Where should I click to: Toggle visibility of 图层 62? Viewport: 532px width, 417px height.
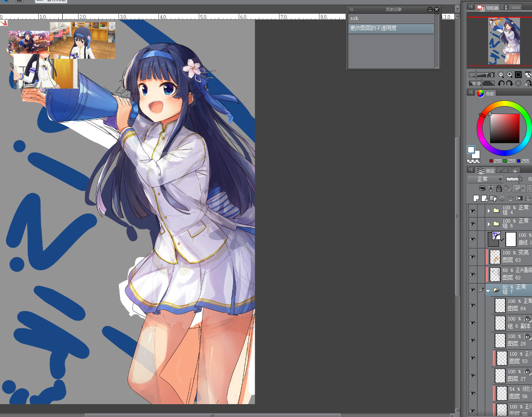[472, 275]
